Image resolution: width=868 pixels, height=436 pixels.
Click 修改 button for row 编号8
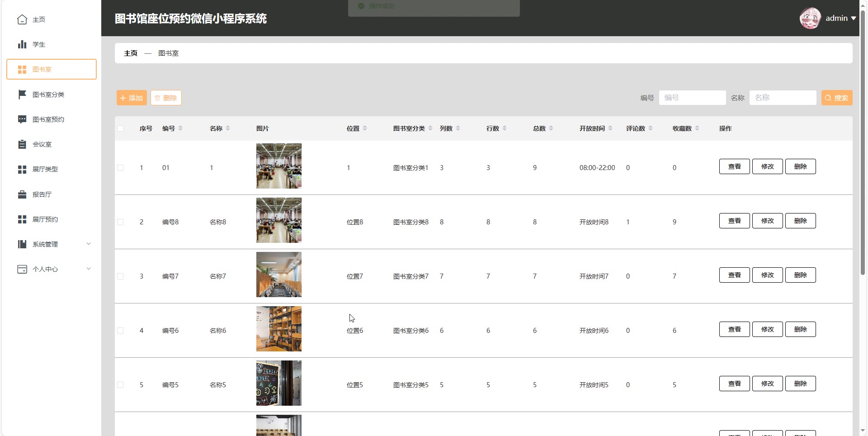[767, 221]
